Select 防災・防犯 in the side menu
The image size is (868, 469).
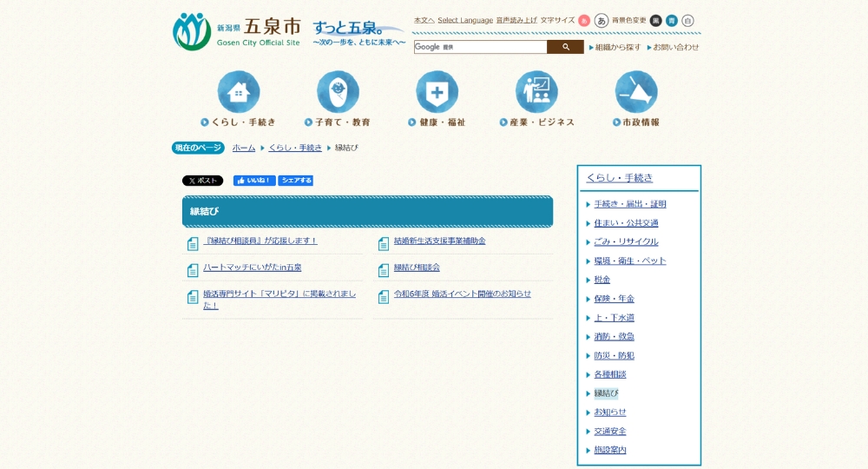614,355
